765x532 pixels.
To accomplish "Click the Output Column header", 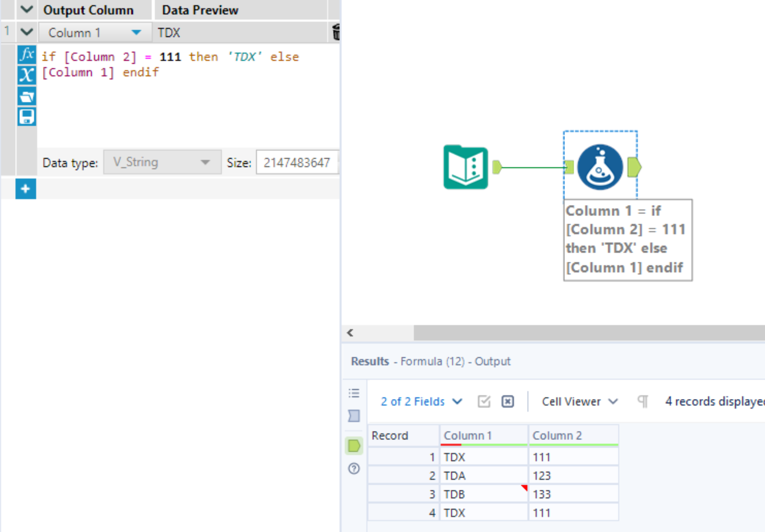I will (x=89, y=10).
